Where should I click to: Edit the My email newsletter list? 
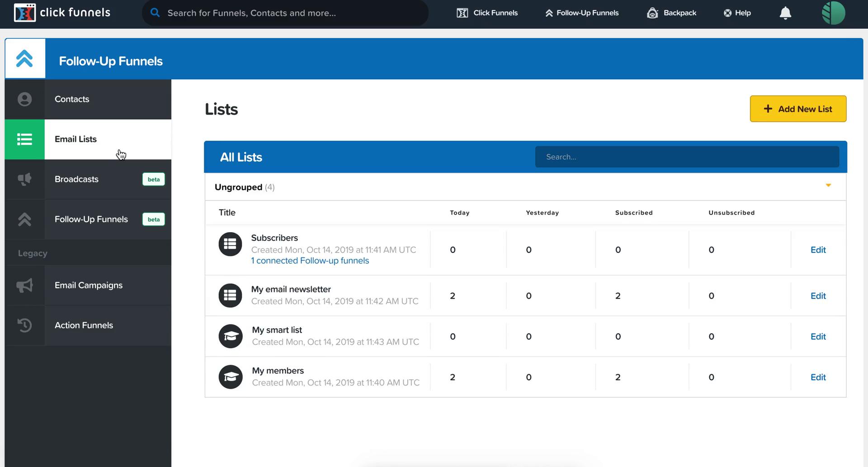point(818,296)
